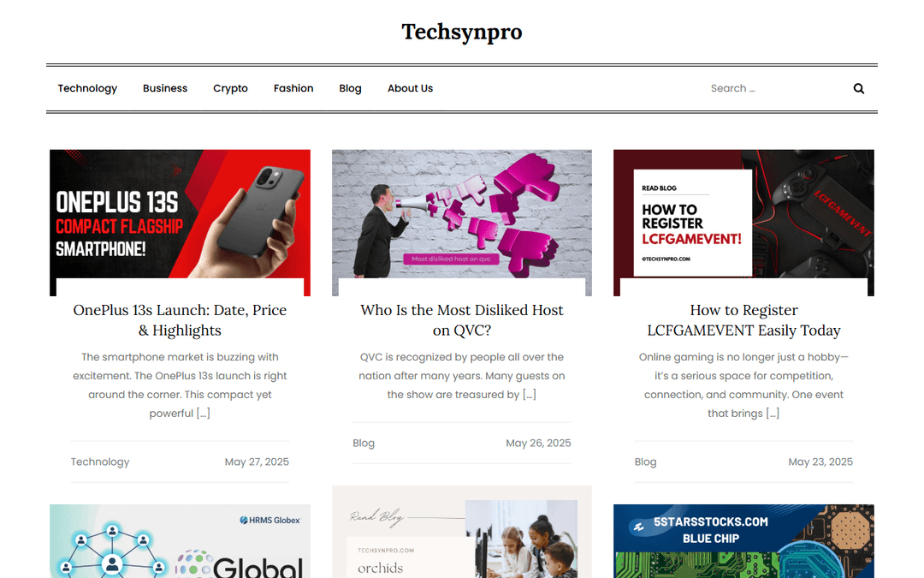Select Blog in the navigation bar
Screen dimensions: 924x578
coord(350,88)
